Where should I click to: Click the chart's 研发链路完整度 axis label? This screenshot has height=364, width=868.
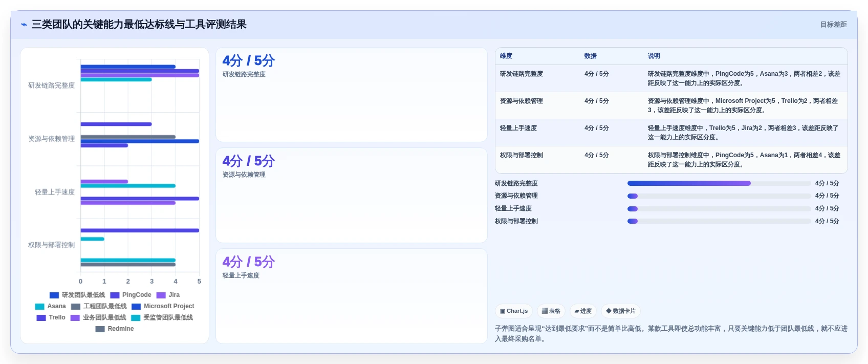[x=51, y=85]
